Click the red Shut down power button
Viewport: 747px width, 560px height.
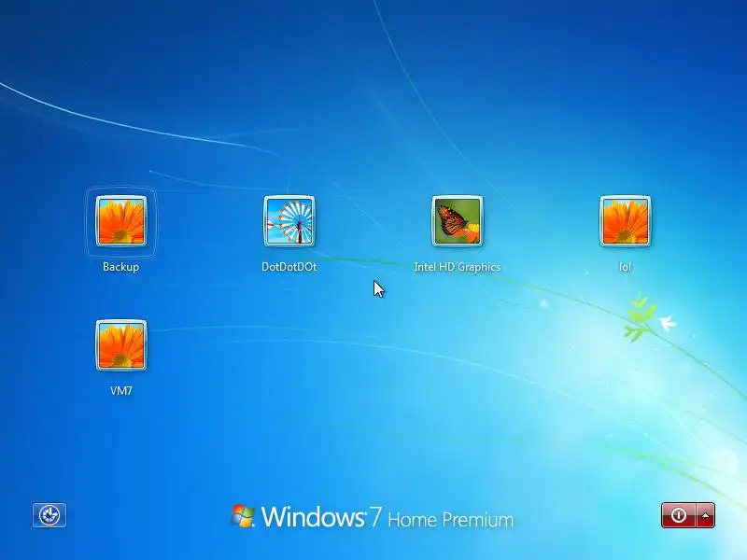[679, 515]
